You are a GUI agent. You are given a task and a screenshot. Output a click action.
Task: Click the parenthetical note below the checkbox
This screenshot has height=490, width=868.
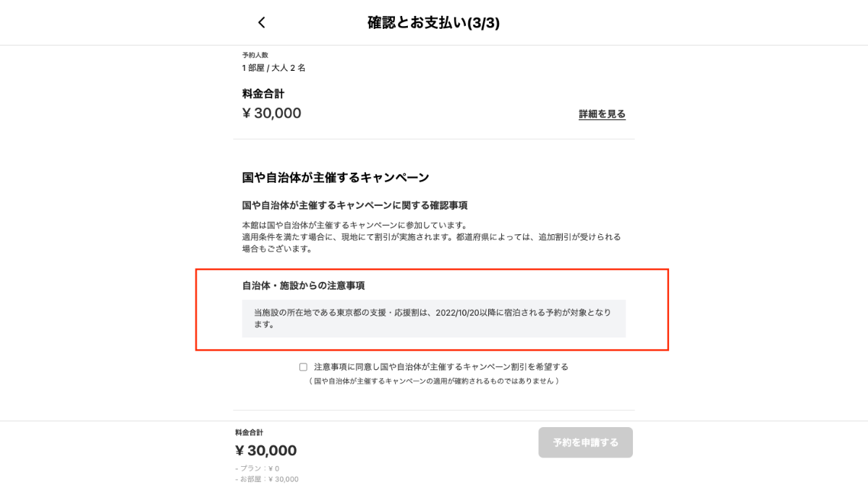(433, 381)
